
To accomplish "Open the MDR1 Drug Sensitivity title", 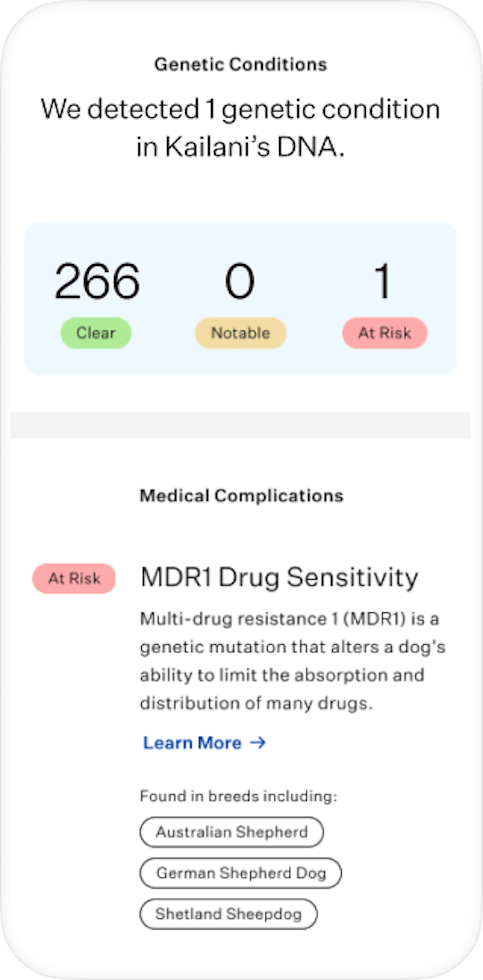I will click(x=279, y=577).
